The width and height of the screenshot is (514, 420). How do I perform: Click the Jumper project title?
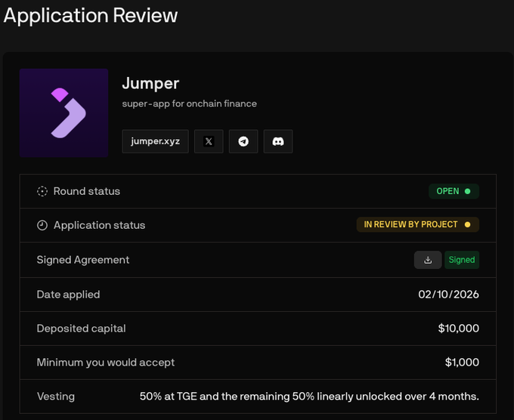point(150,84)
